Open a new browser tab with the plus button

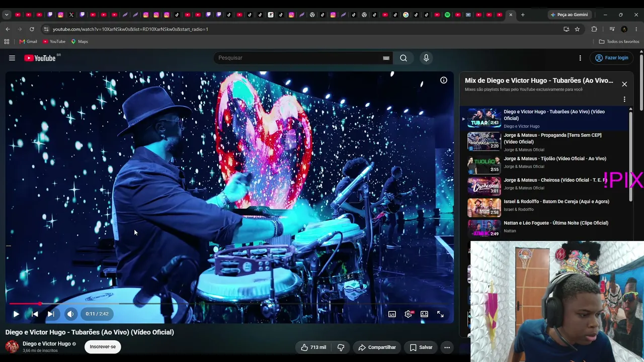[x=523, y=15]
